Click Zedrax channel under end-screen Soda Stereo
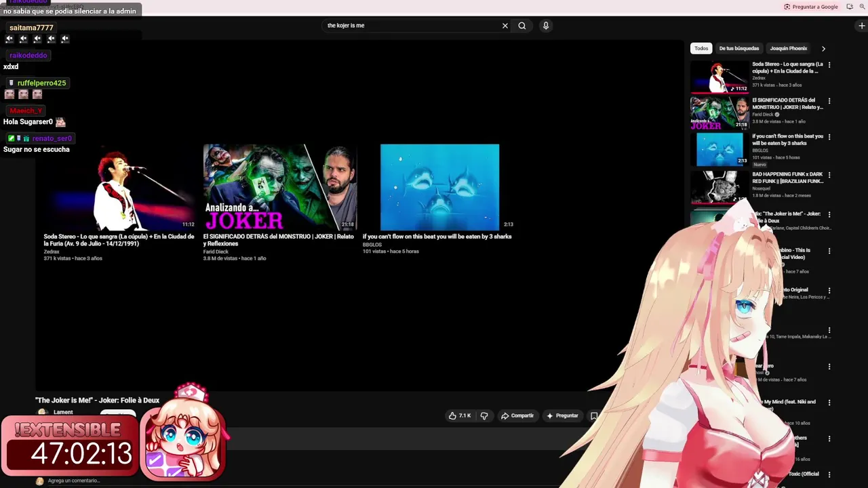868x488 pixels. click(x=52, y=251)
